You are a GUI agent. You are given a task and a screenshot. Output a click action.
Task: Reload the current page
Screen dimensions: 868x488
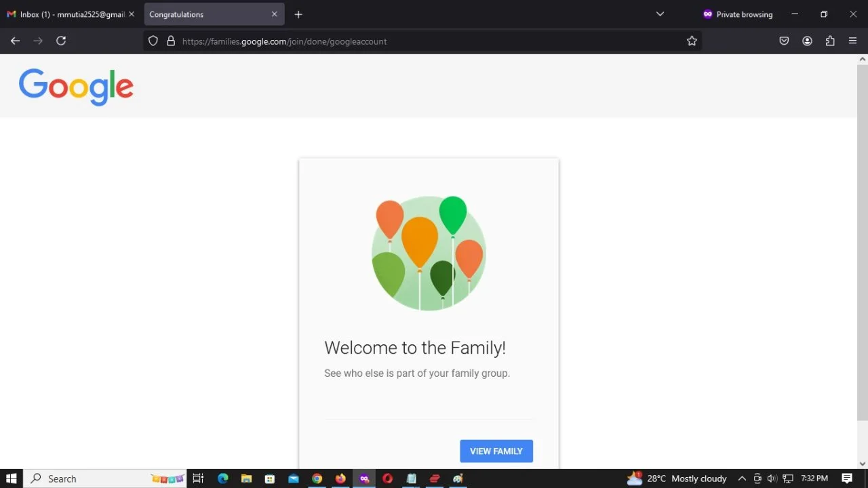pyautogui.click(x=61, y=41)
